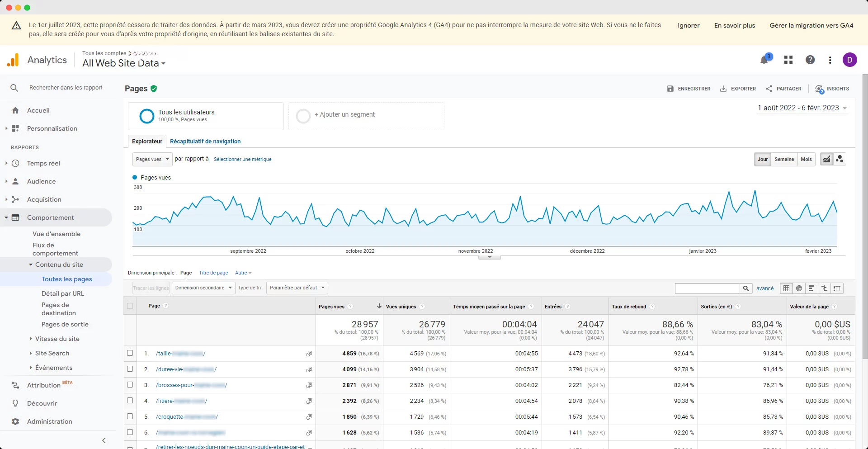Click En savoir plus link
The image size is (868, 449).
coord(735,25)
